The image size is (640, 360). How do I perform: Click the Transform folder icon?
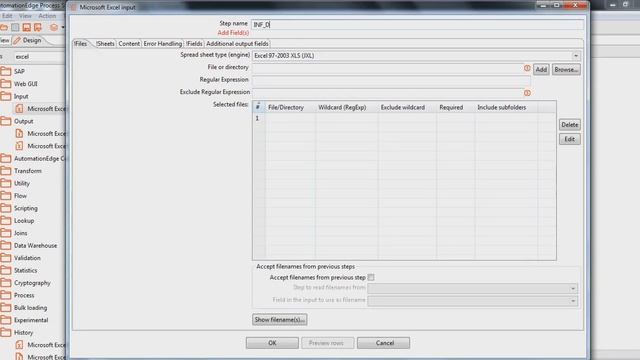[x=6, y=171]
